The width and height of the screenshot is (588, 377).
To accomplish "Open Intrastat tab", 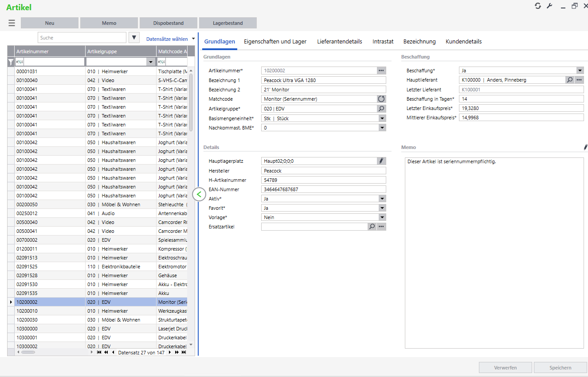I will 383,41.
